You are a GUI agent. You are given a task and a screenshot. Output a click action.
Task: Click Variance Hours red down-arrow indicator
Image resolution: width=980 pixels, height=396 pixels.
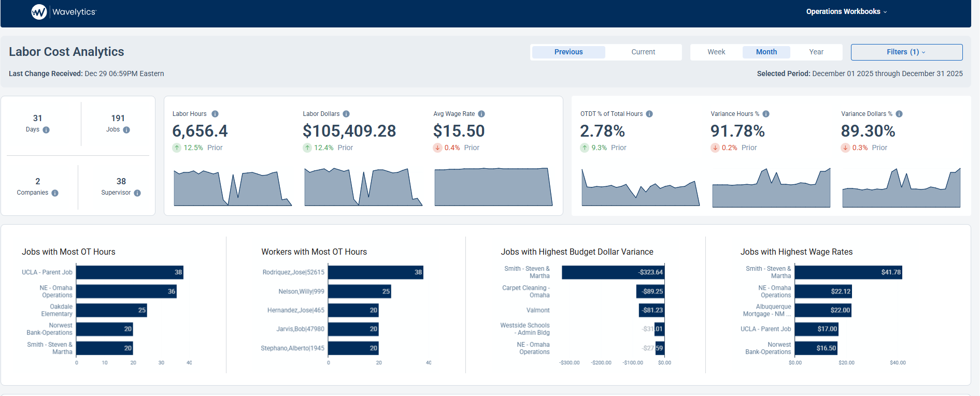715,148
